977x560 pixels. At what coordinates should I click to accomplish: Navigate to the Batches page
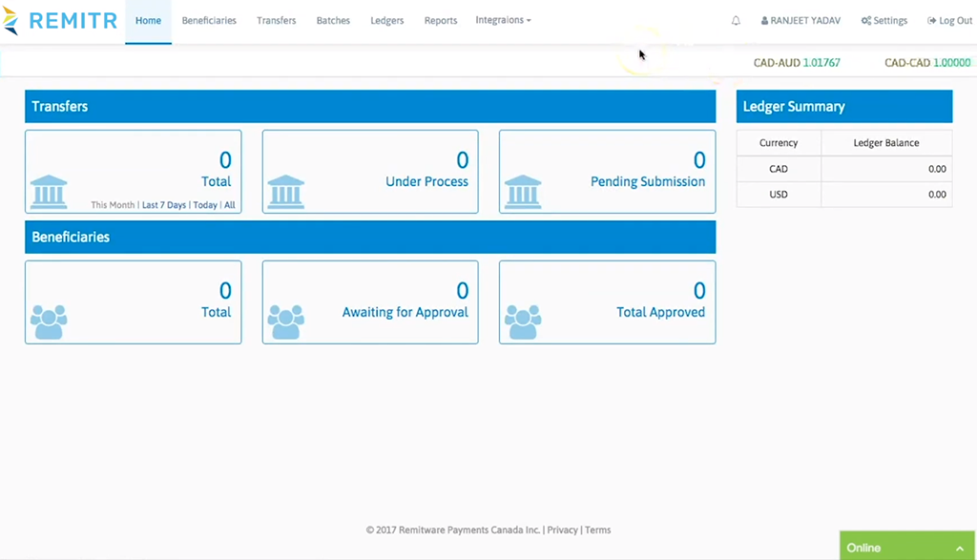tap(333, 21)
